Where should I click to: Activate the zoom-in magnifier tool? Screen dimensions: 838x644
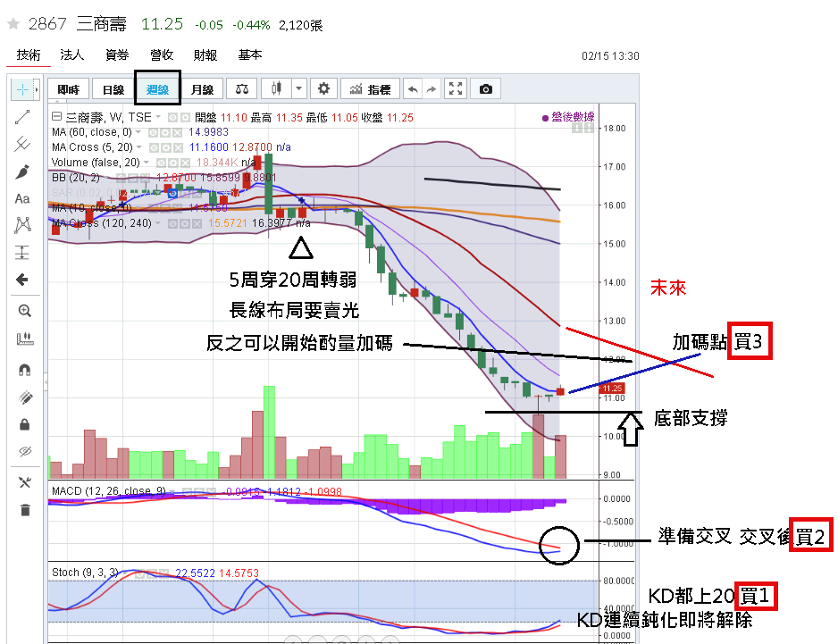25,311
